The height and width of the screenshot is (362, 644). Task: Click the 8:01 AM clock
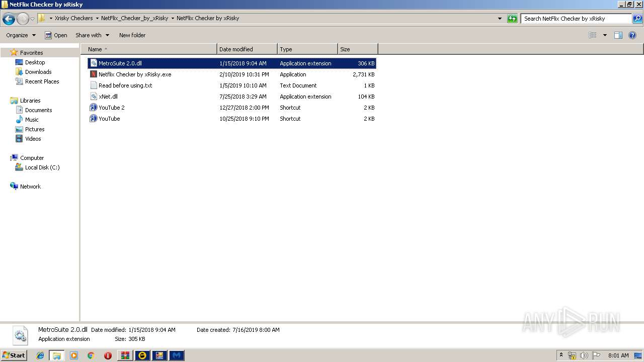(x=618, y=355)
